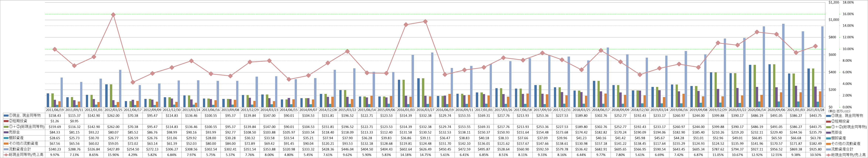Select the 2012/03/25 date column header
Screen dimensions: 868x158
tap(114, 110)
